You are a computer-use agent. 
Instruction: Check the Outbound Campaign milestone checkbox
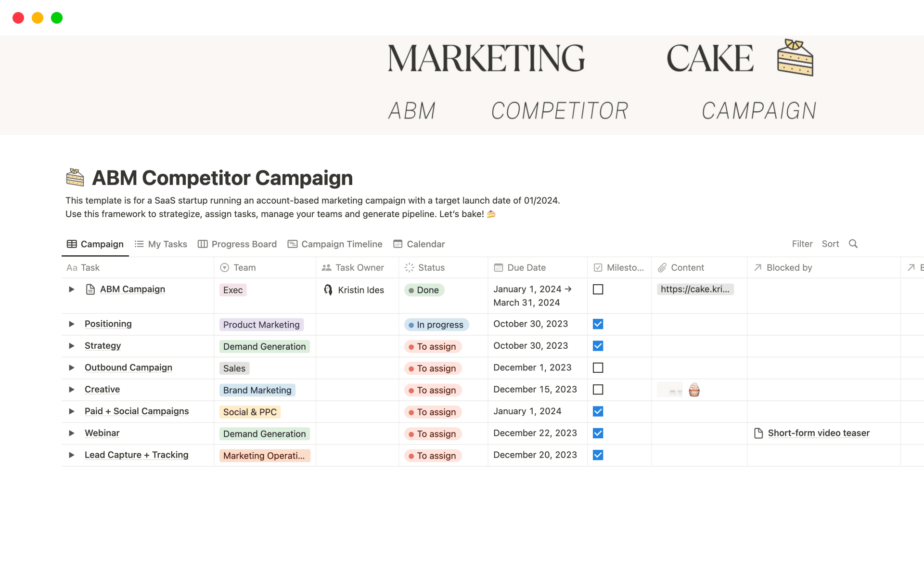[598, 368]
